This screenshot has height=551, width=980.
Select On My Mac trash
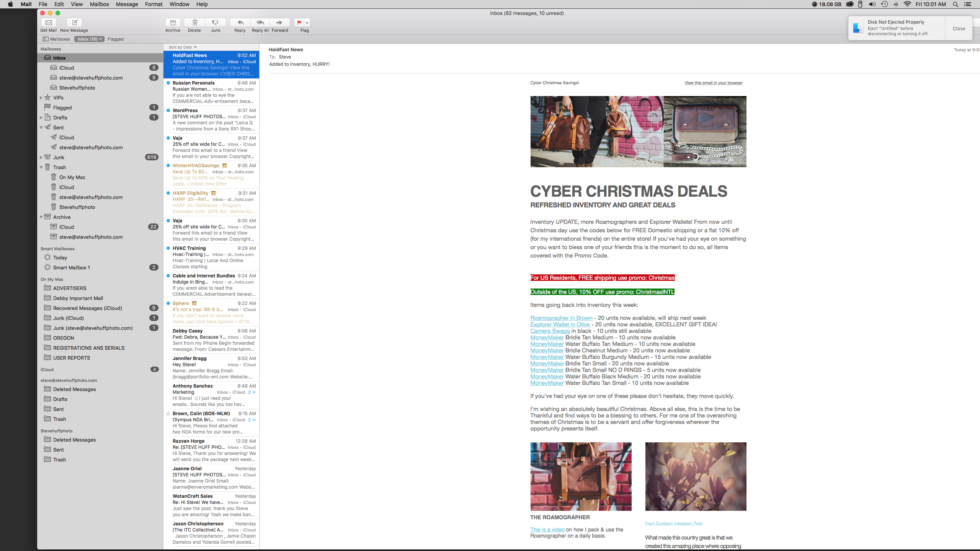[100, 177]
